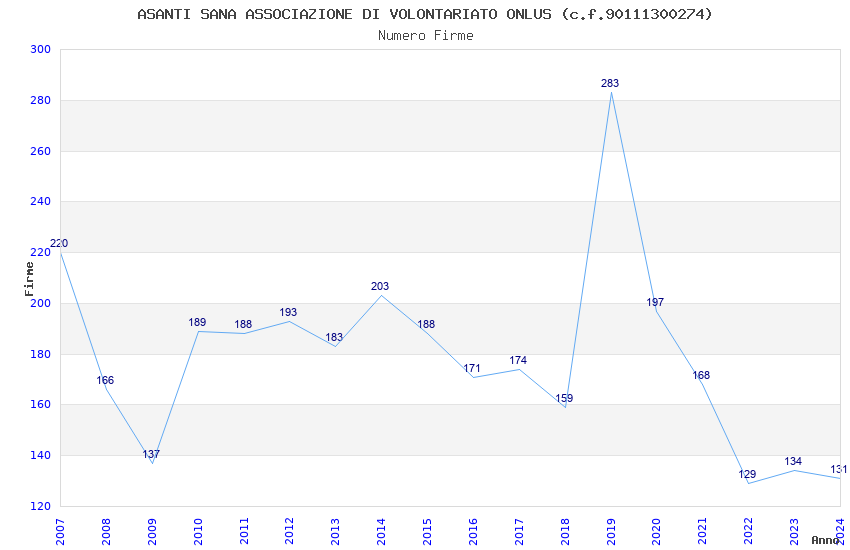Select data label 166 for 2008
850x550 pixels.
105,380
